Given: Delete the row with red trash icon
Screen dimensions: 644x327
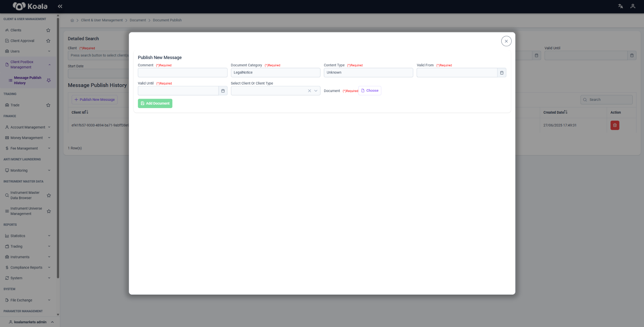Looking at the screenshot, I should coord(615,125).
